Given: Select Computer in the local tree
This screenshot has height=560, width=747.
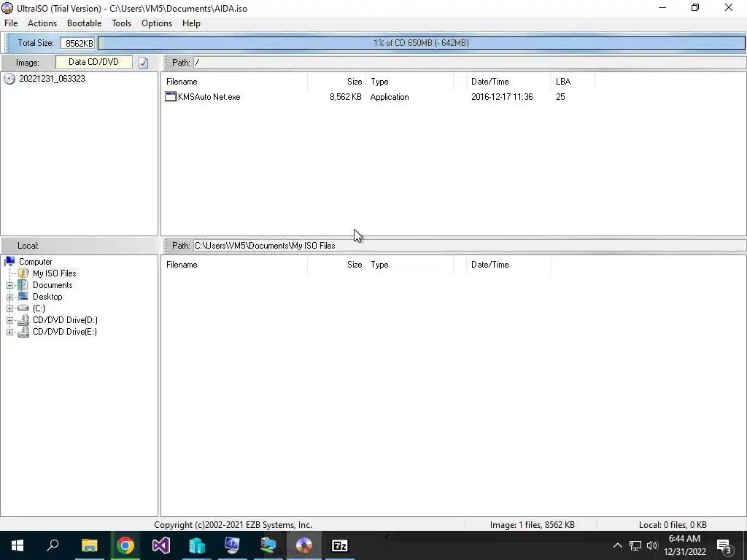Looking at the screenshot, I should pos(35,262).
